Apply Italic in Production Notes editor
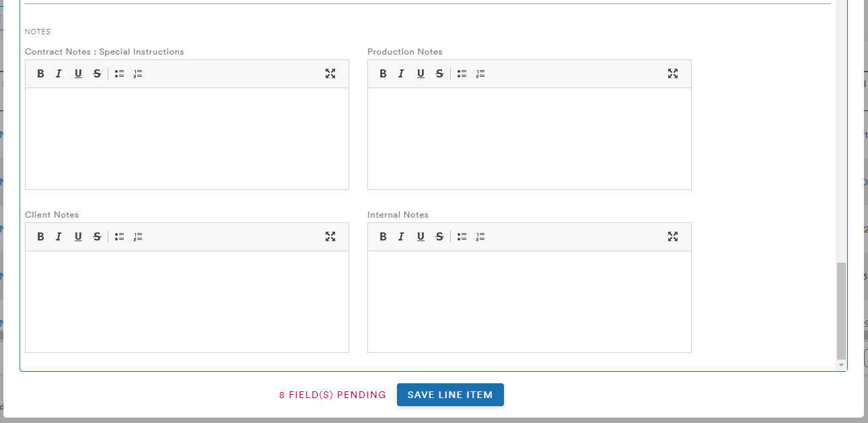 click(x=401, y=73)
